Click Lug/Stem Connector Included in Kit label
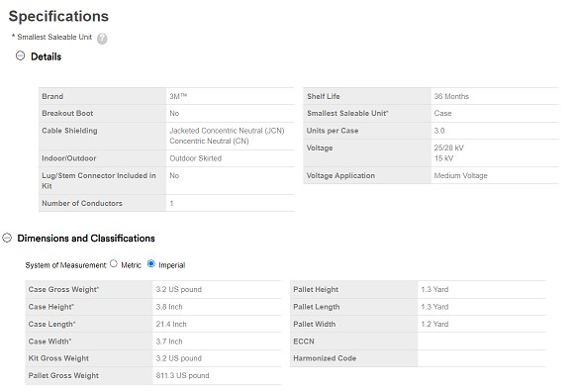Viewport: 576px width, 392px height. (x=99, y=181)
